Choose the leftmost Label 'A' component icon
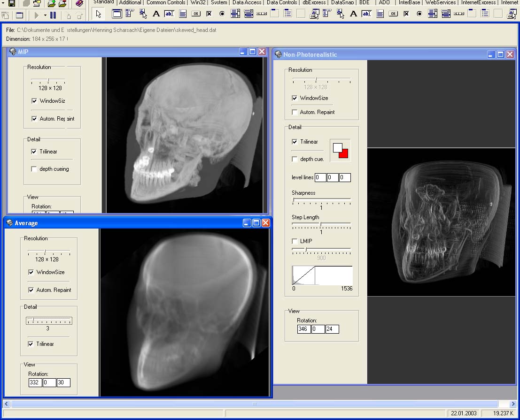The height and width of the screenshot is (420, 520). tap(156, 14)
